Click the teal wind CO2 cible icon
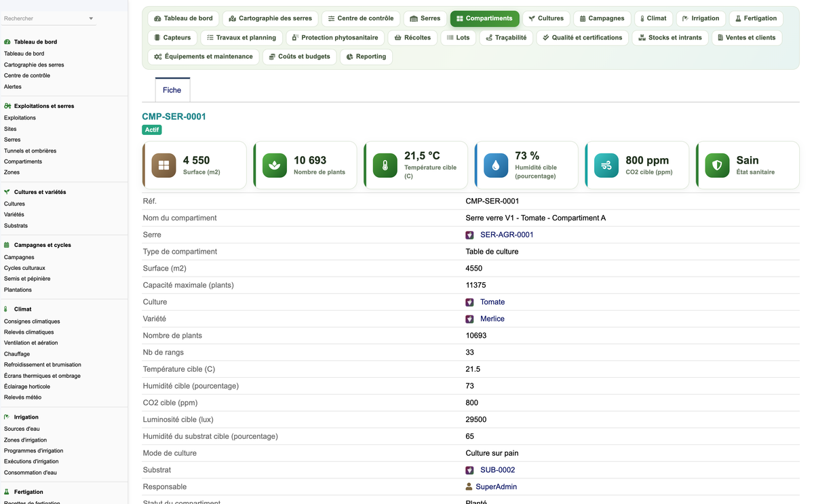This screenshot has width=814, height=504. 606,165
